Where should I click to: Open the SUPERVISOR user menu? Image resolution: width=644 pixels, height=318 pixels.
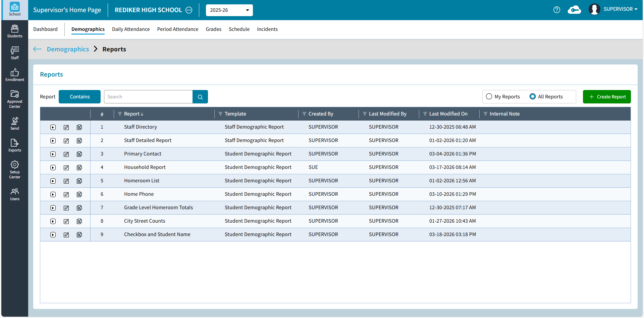[x=613, y=9]
